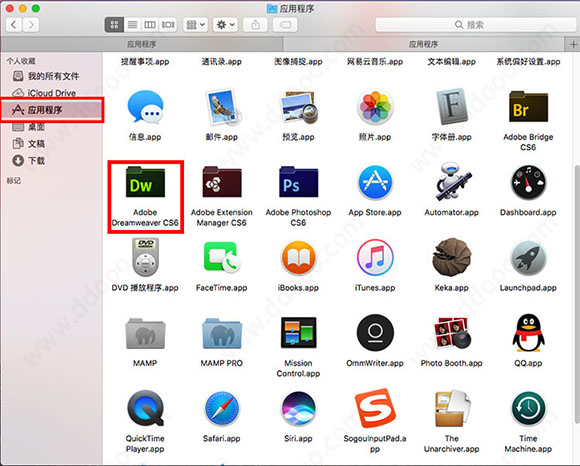Click the Edit Tags toolbar button

point(285,25)
